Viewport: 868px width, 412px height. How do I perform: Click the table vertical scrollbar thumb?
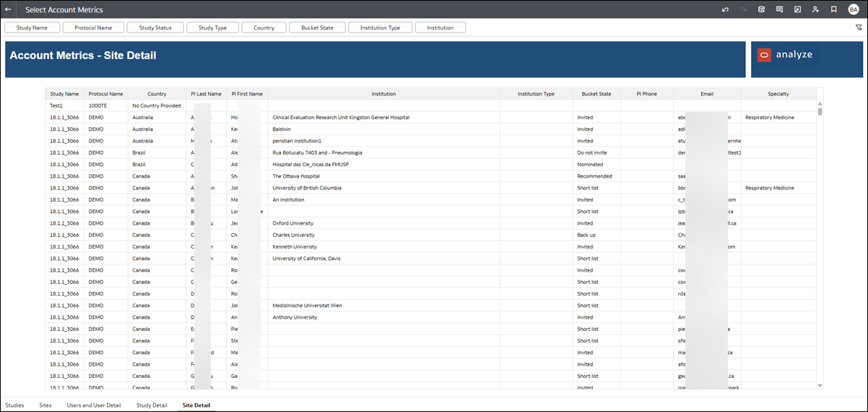pos(820,112)
